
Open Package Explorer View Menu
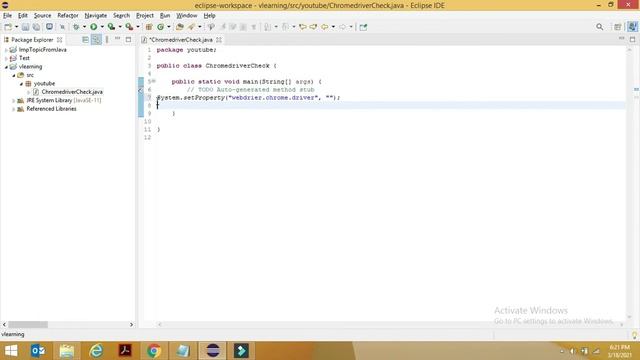pos(107,40)
